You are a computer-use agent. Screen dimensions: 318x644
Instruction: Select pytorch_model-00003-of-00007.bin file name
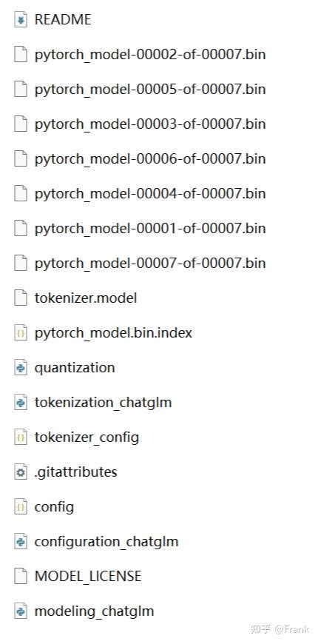point(150,124)
